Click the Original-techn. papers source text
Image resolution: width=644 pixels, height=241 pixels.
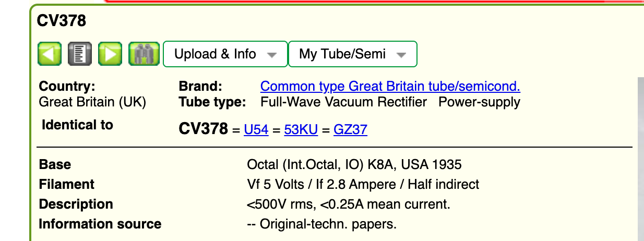[321, 224]
